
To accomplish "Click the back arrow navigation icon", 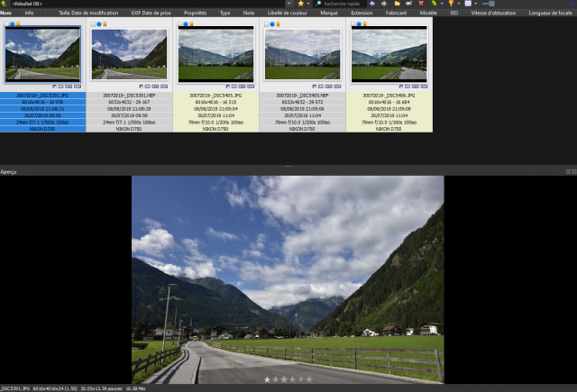I will click(372, 4).
